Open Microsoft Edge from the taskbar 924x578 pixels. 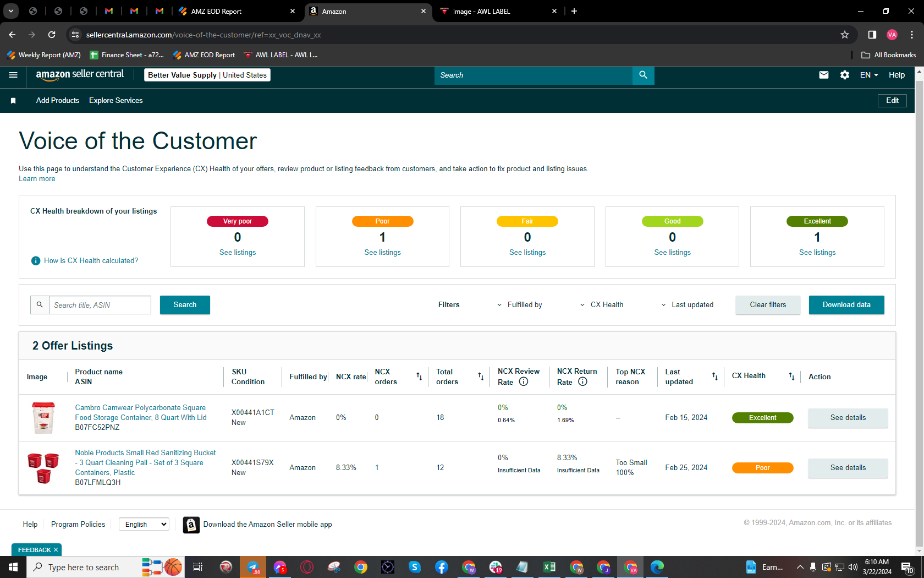click(x=657, y=567)
